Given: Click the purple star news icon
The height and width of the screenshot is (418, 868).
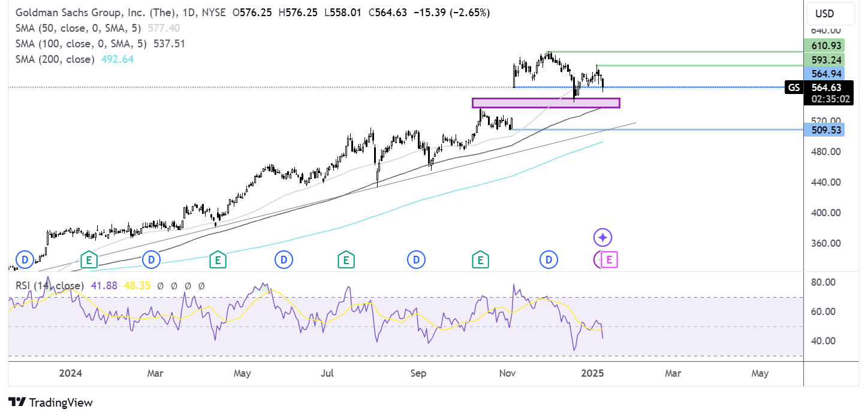Looking at the screenshot, I should click(x=602, y=238).
